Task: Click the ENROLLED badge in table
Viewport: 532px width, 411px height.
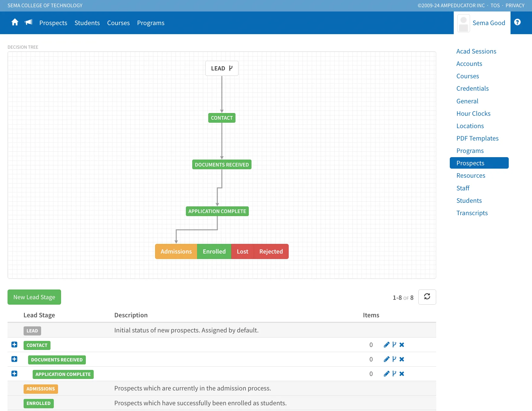Action: point(39,403)
